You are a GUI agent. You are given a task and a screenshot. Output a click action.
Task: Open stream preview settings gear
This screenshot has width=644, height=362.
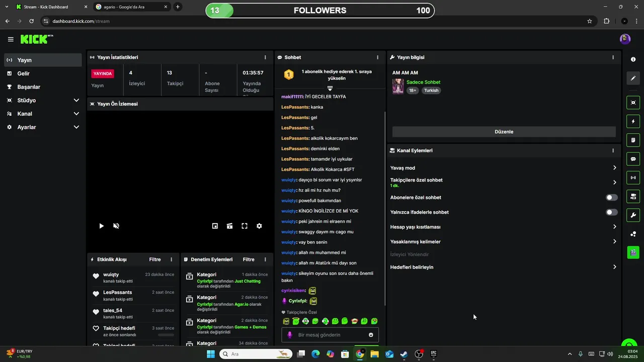[259, 226]
